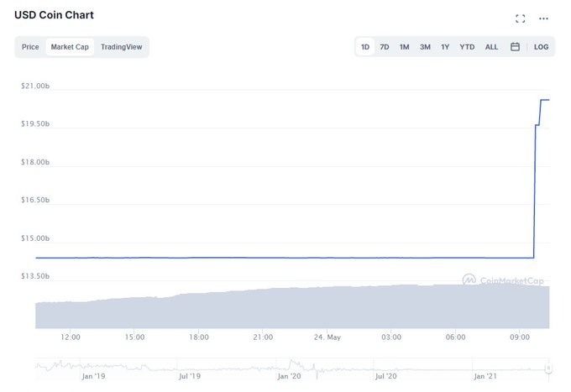
Task: Open the chart in fullscreen mode
Action: point(521,18)
